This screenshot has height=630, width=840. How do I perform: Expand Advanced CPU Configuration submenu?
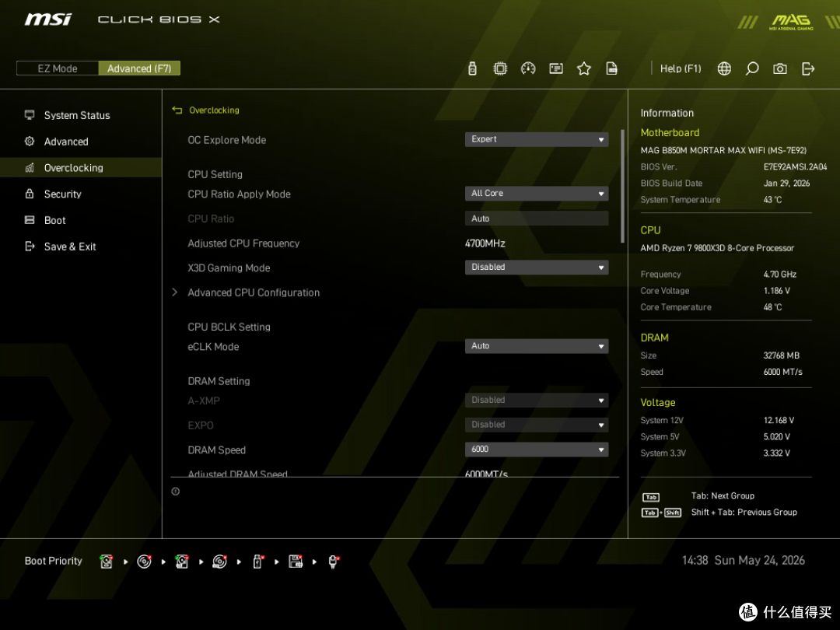pyautogui.click(x=254, y=292)
